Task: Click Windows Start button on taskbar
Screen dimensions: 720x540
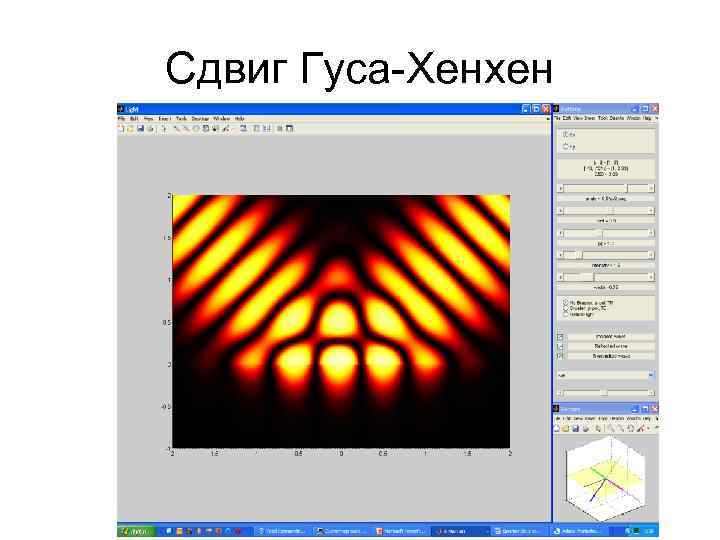Action: point(136,531)
